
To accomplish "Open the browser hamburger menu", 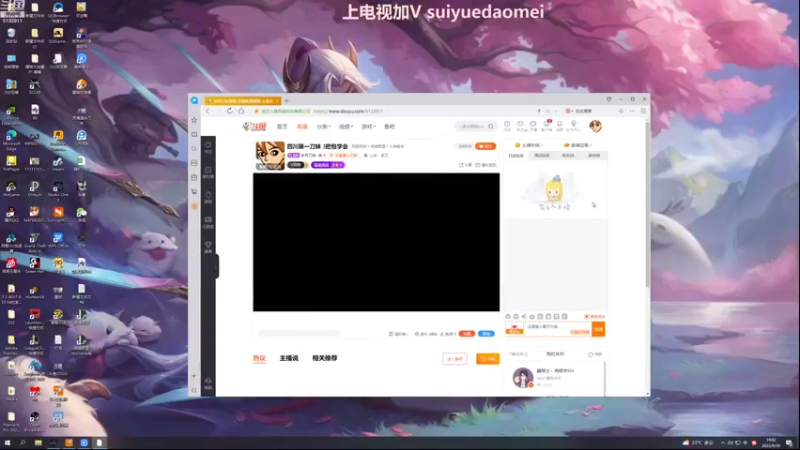I will [643, 111].
